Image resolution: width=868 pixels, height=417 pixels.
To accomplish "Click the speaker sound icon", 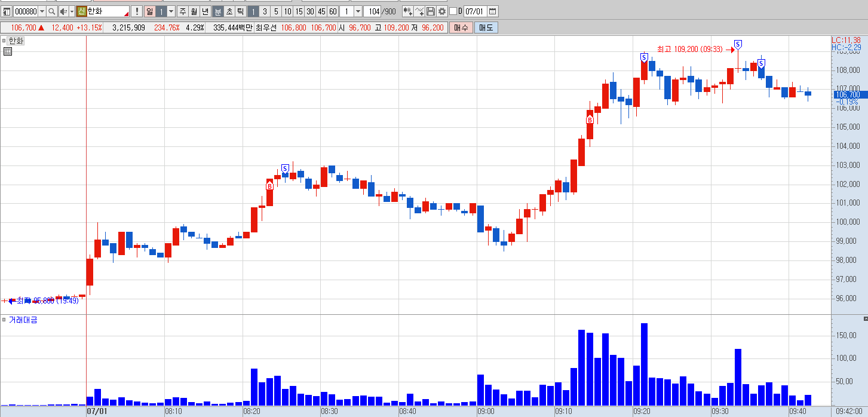I will [x=63, y=11].
